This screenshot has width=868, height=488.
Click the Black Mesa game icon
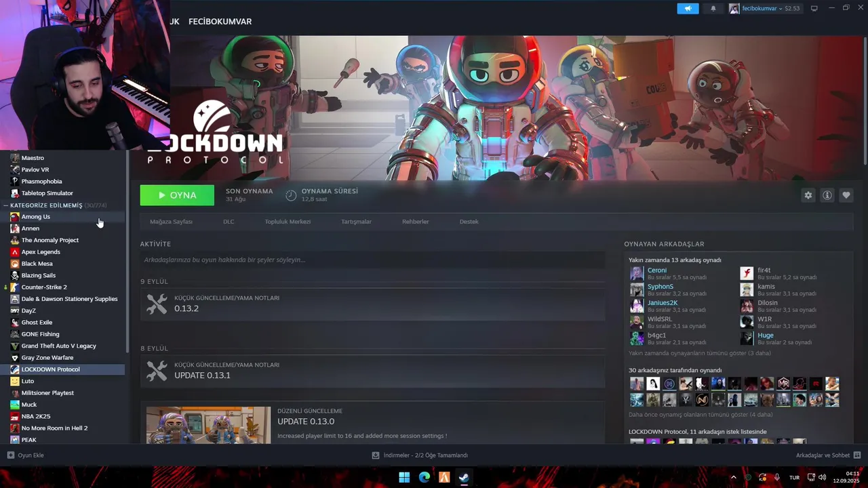click(x=14, y=264)
